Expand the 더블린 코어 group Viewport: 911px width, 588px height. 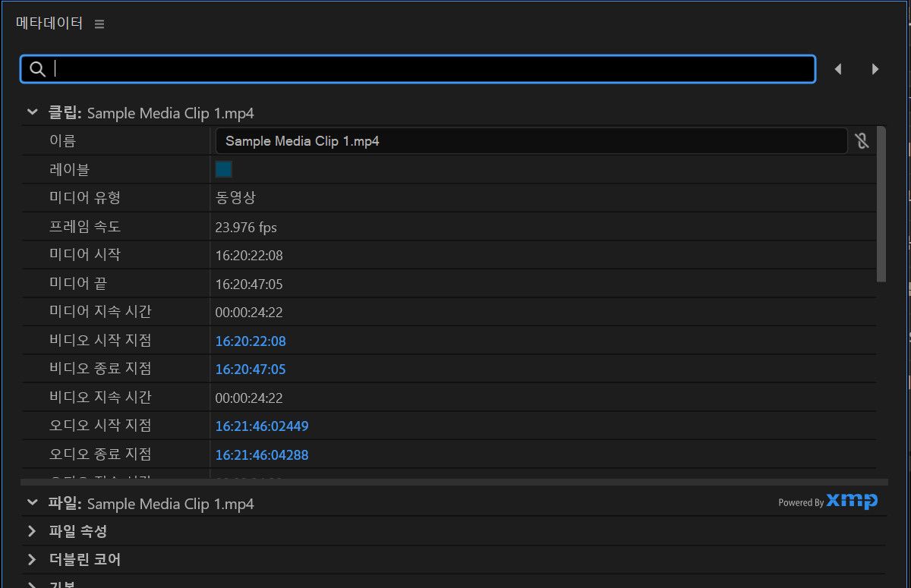pyautogui.click(x=32, y=560)
